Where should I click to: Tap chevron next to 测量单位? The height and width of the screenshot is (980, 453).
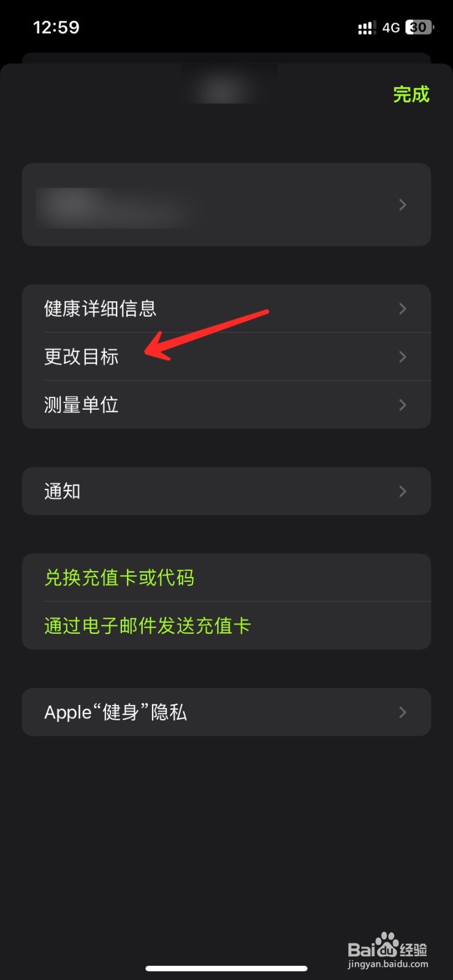[403, 405]
